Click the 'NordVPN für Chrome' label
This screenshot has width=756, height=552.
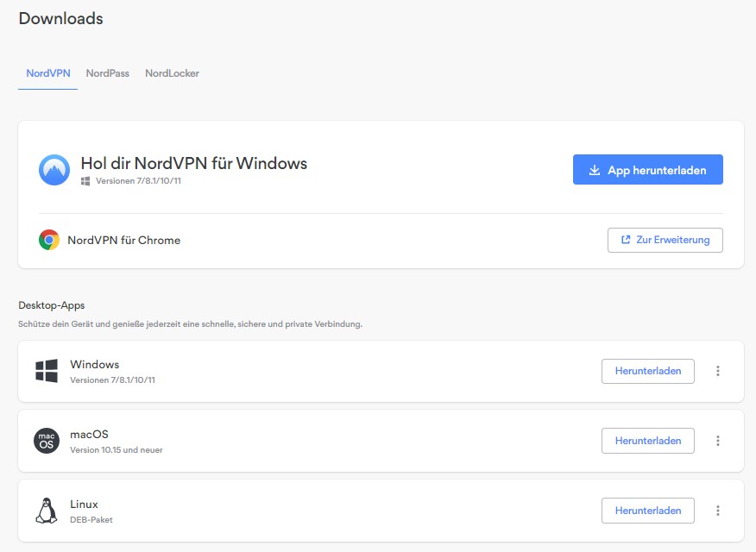coord(124,240)
